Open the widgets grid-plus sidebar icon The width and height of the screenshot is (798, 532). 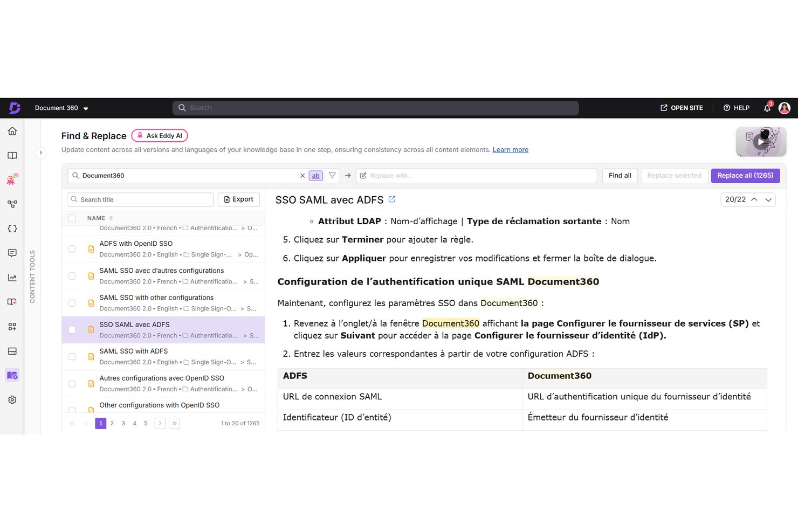12,327
